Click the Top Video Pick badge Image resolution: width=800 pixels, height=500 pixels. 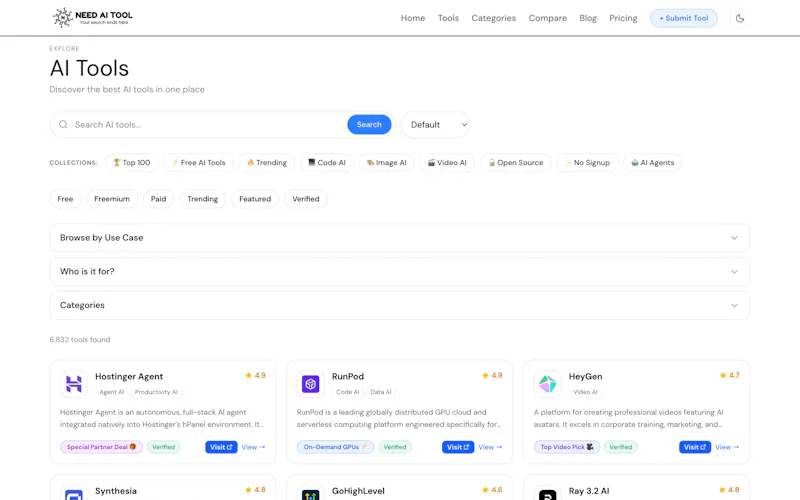[567, 447]
